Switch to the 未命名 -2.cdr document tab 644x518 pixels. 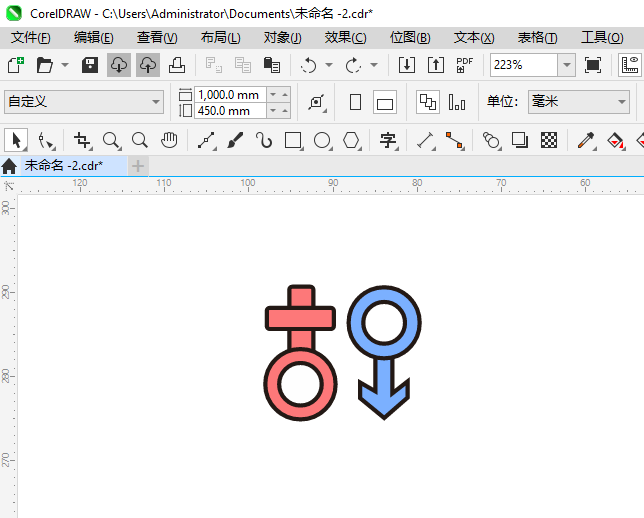[x=74, y=166]
